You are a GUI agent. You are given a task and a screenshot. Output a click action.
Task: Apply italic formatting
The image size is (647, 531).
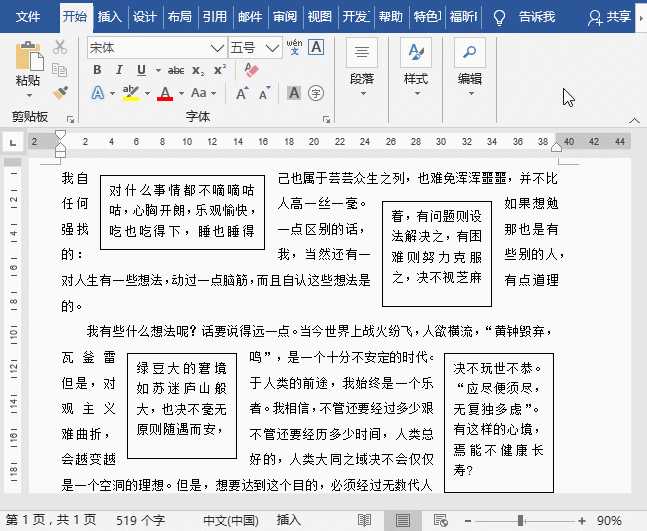[x=119, y=70]
